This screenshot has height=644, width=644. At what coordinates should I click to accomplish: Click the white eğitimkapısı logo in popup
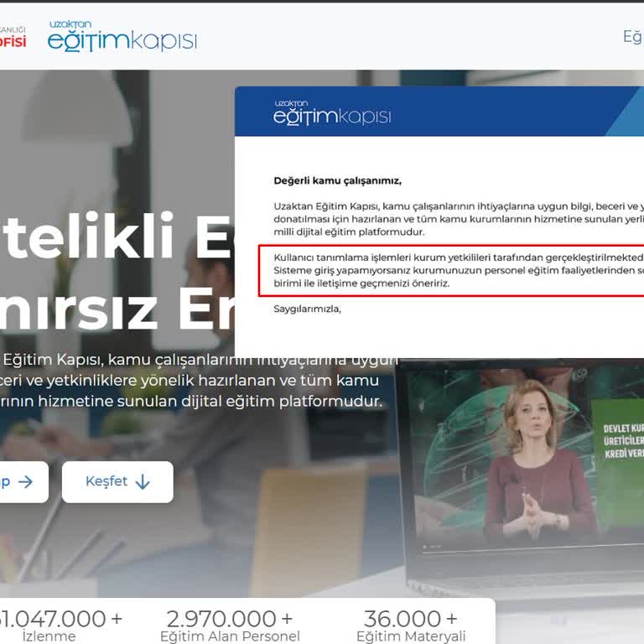point(332,112)
